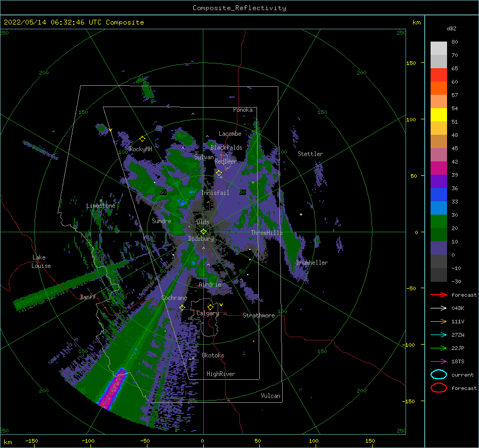Click the cyan 27ZW arrow legend icon
Viewport: 479px width, 448px height.
[x=439, y=335]
